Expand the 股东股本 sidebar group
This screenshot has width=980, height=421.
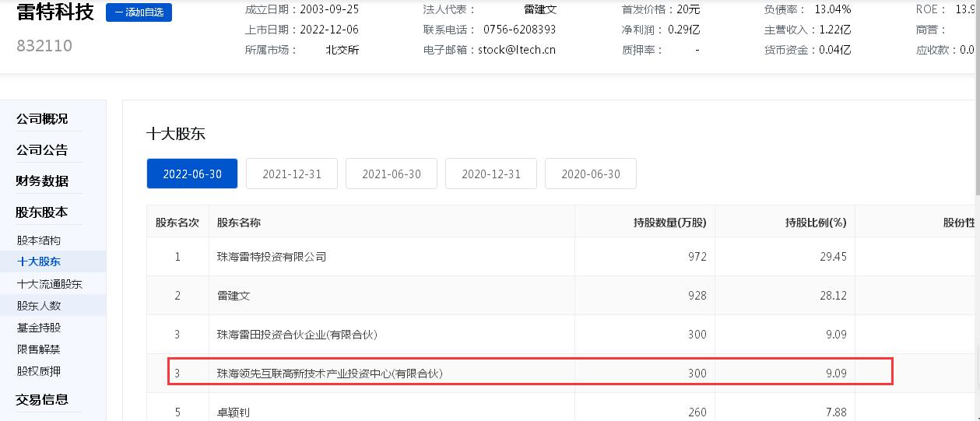tap(42, 212)
